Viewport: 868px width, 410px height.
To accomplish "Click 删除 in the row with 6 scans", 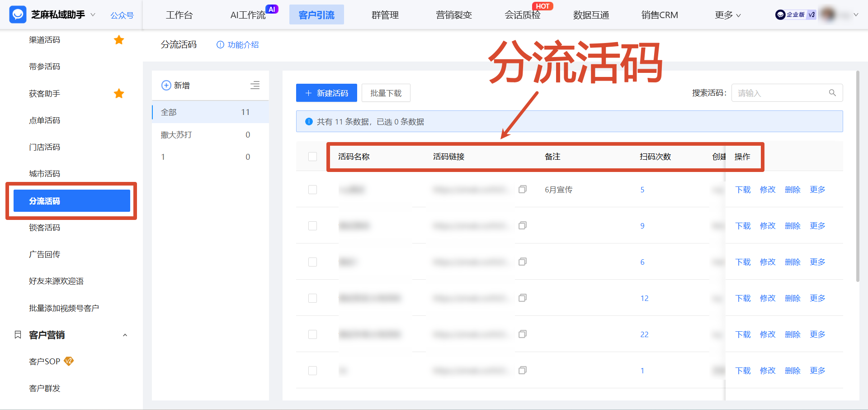I will click(793, 262).
